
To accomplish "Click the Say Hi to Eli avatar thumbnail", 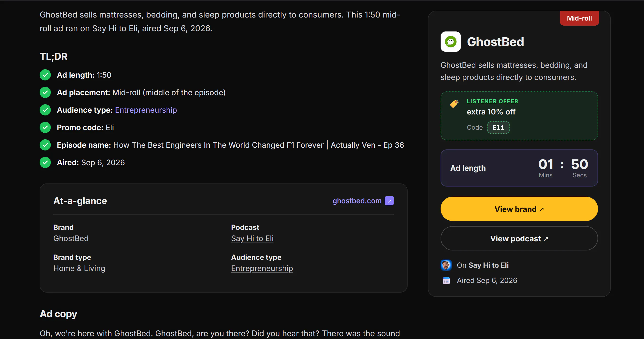I will tap(446, 265).
